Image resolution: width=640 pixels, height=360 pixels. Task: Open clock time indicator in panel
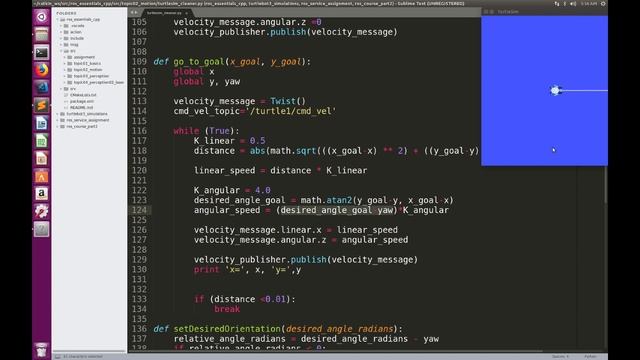[589, 4]
